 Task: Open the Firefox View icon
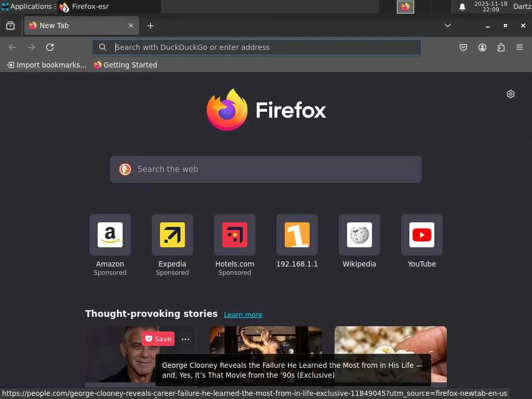click(10, 26)
